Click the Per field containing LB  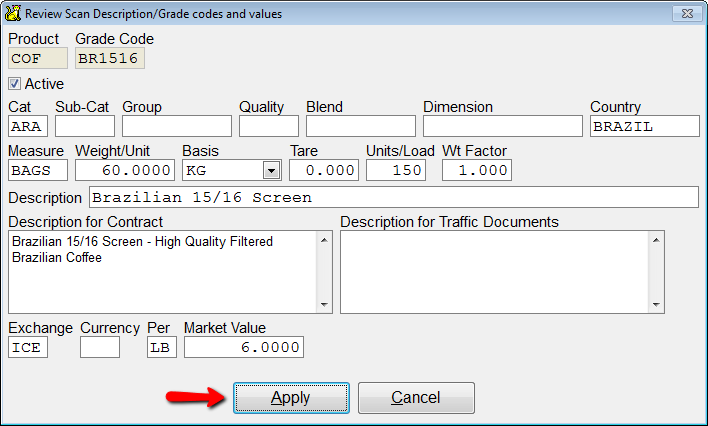(162, 347)
